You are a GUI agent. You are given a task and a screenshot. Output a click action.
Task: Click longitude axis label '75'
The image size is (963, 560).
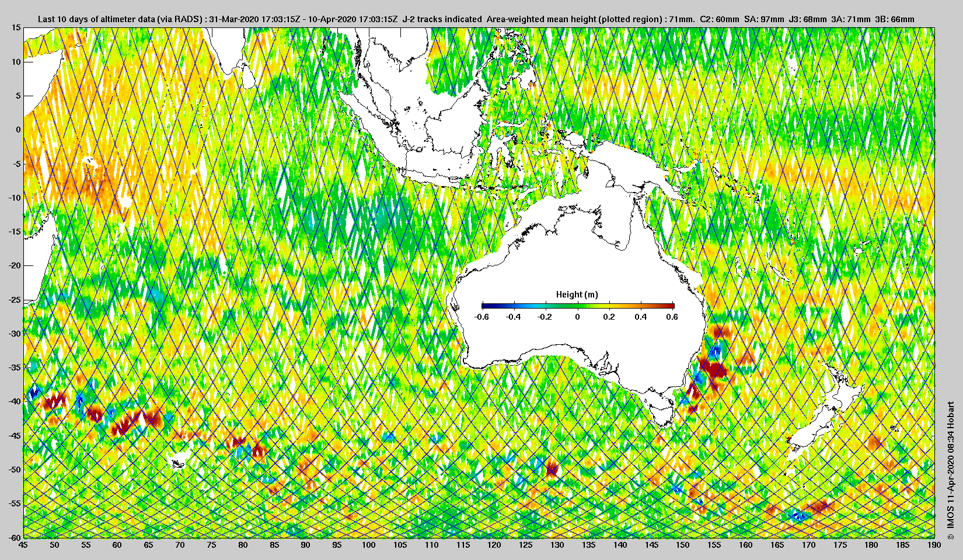tap(211, 545)
